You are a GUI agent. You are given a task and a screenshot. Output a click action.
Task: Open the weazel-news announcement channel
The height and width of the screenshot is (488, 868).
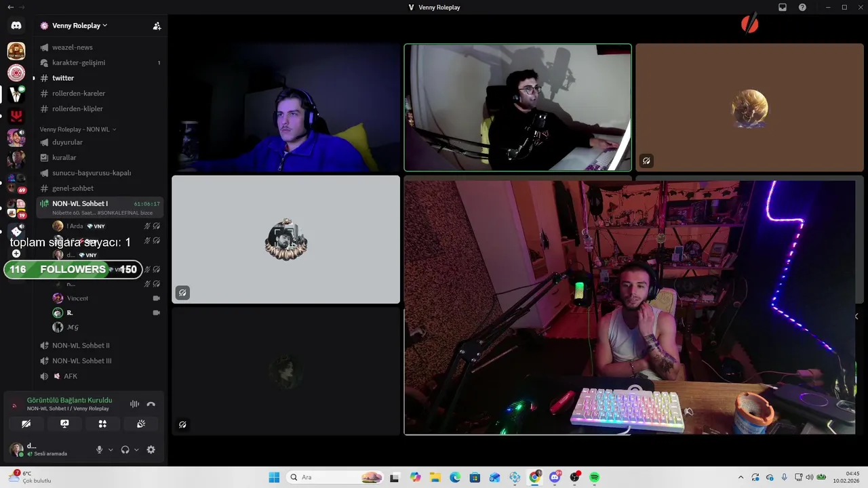pos(100,47)
